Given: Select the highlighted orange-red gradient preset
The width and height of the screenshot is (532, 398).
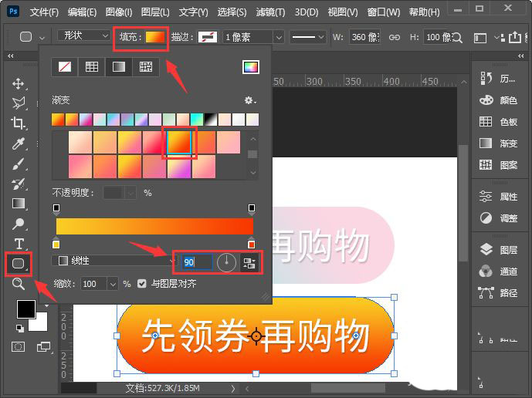Looking at the screenshot, I should click(179, 143).
